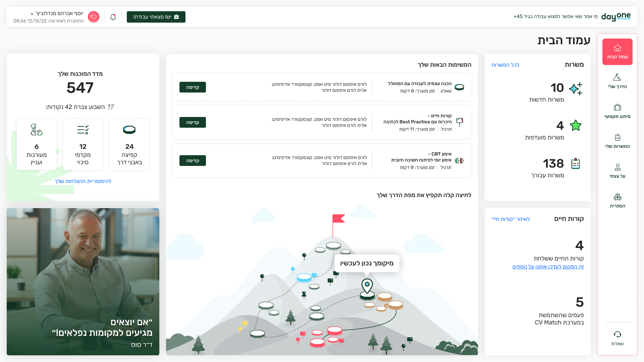
Task: Click the יש! מצאתי עבודה button
Action: point(156,17)
